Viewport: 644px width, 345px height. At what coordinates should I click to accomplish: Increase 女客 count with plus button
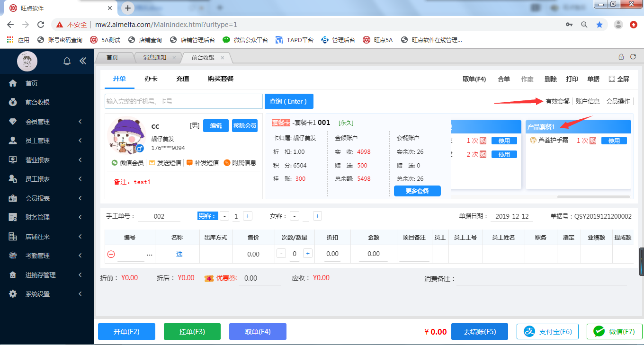click(x=317, y=216)
